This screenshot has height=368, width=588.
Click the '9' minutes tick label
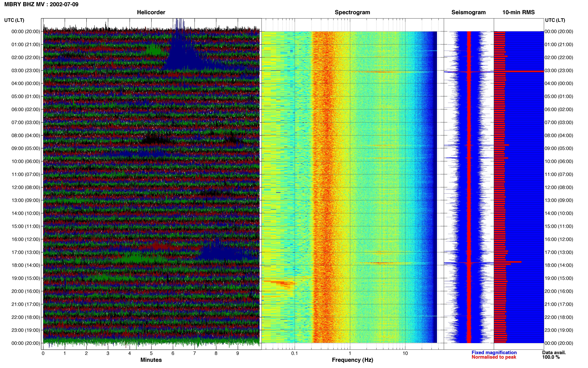pyautogui.click(x=238, y=353)
